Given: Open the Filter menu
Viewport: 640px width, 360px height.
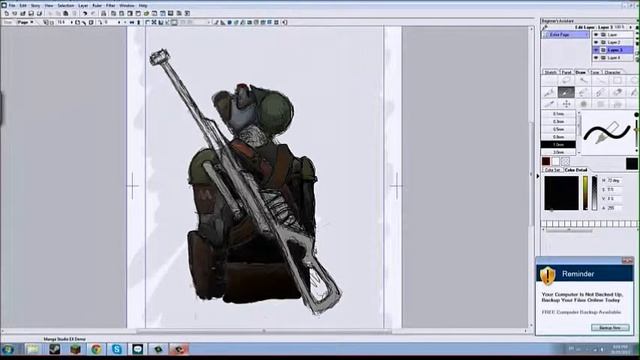Looking at the screenshot, I should click(x=111, y=6).
